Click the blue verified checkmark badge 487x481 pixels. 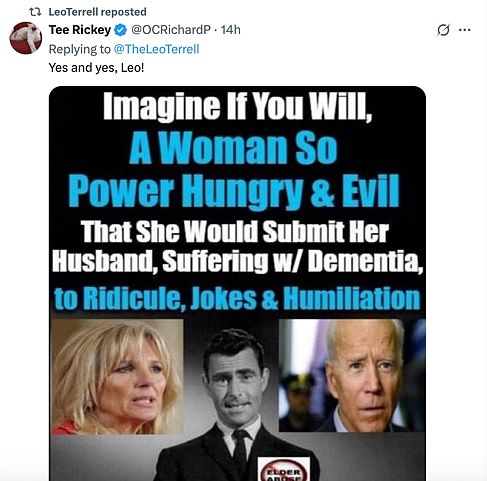(x=120, y=30)
